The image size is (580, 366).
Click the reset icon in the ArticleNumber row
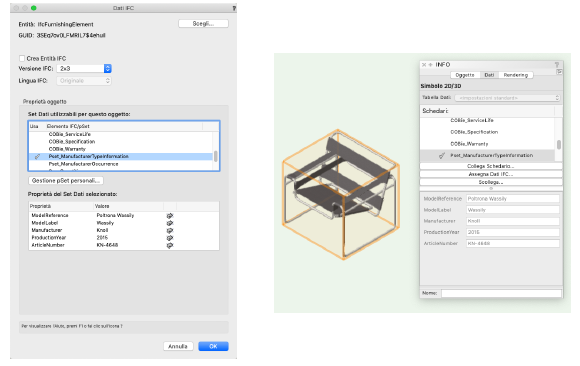coord(170,245)
